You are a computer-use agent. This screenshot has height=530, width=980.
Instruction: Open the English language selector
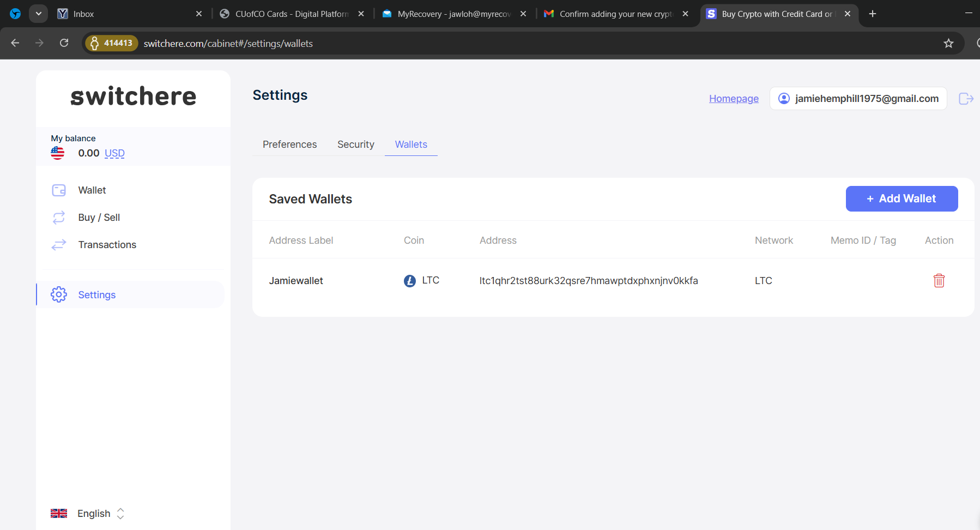pyautogui.click(x=94, y=513)
